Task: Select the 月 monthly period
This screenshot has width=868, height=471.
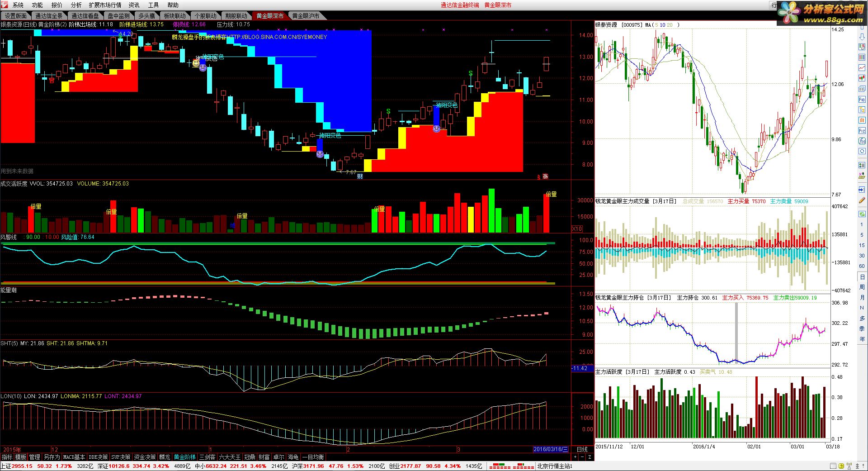Action: (862, 297)
